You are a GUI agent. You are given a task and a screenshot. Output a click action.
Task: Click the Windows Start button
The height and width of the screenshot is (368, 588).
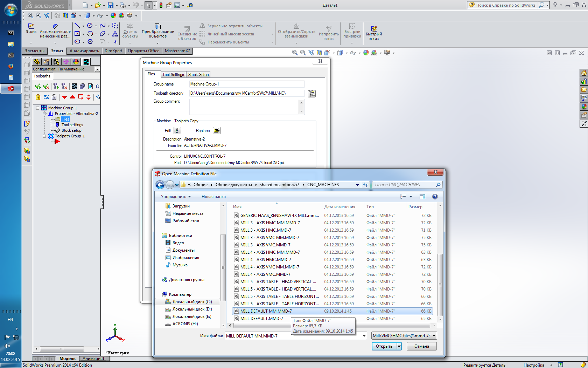click(10, 10)
